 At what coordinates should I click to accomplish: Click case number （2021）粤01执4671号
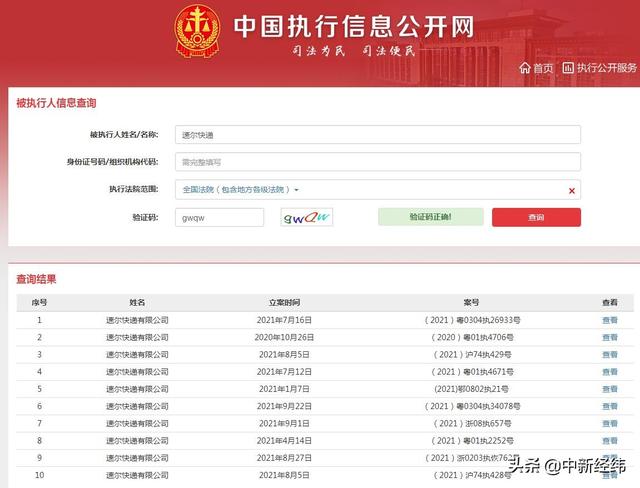(x=472, y=372)
